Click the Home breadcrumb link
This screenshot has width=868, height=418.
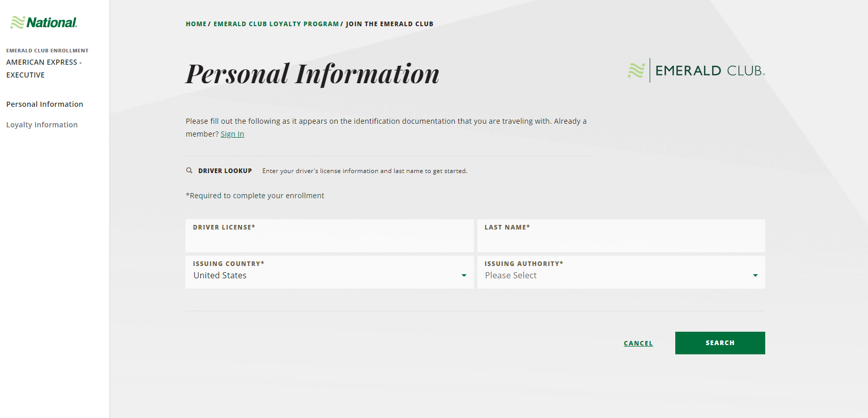pos(196,24)
